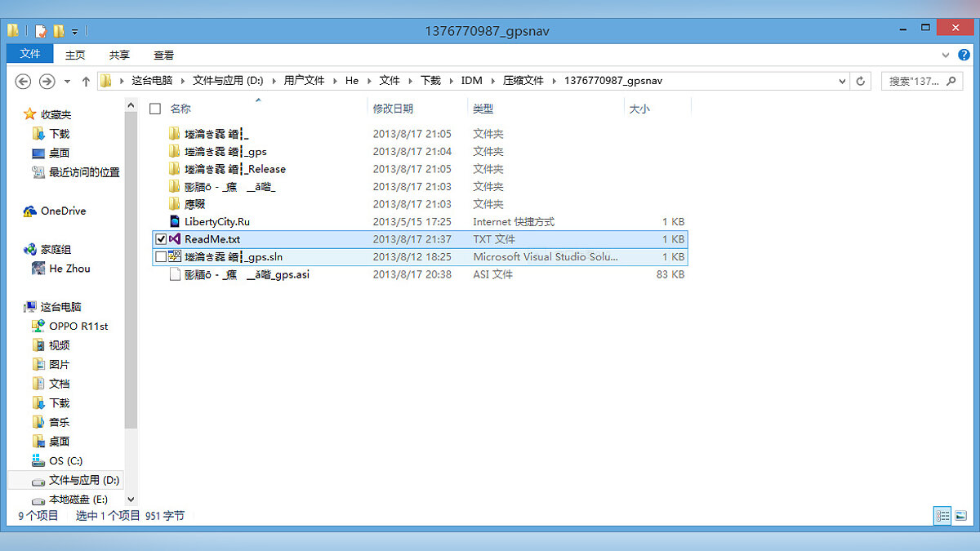This screenshot has width=980, height=551.
Task: Click IDM in the breadcrumb path
Action: pyautogui.click(x=471, y=81)
